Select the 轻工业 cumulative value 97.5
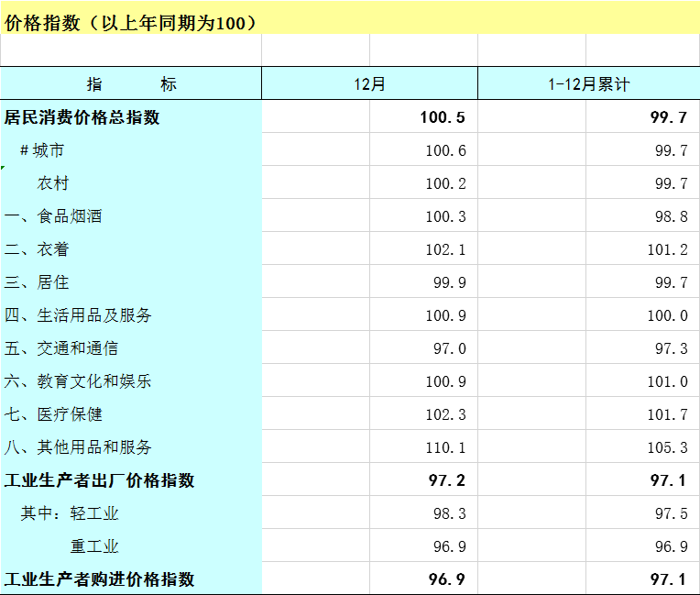This screenshot has height=595, width=700. (x=671, y=513)
